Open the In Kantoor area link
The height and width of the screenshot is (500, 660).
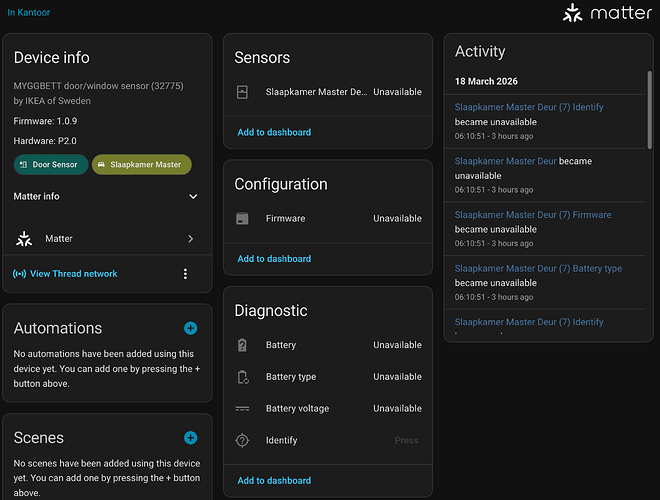(x=29, y=13)
